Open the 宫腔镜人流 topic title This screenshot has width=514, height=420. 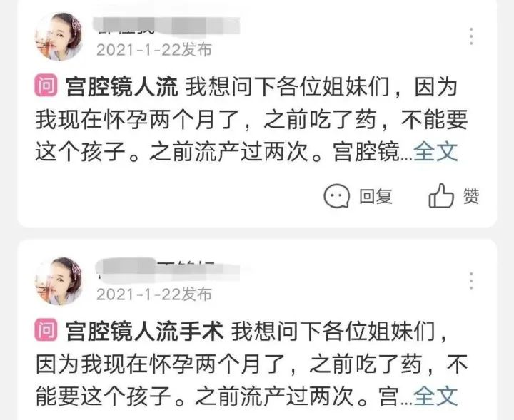coord(121,87)
